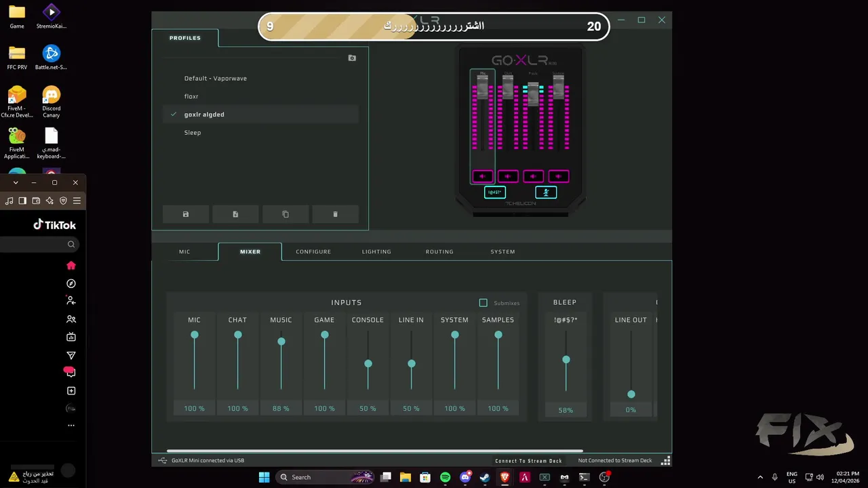Click the Music fader on the device image

[533, 94]
